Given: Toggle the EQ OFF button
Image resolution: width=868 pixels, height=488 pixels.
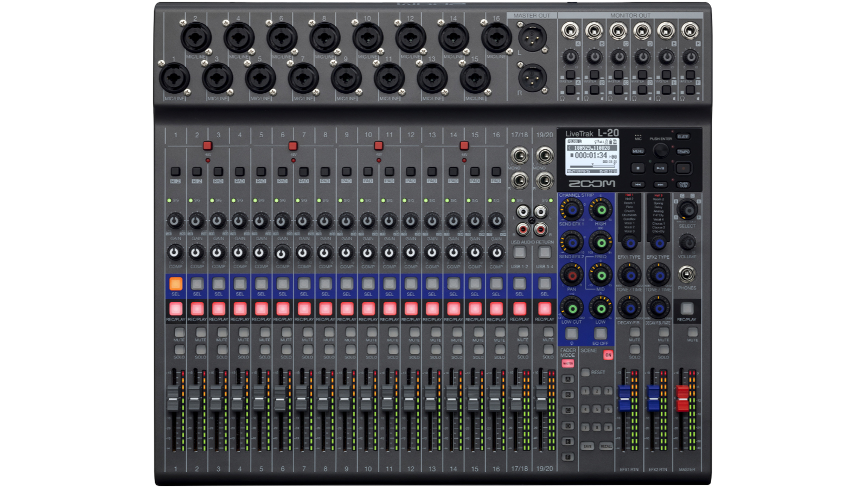Looking at the screenshot, I should (x=601, y=334).
